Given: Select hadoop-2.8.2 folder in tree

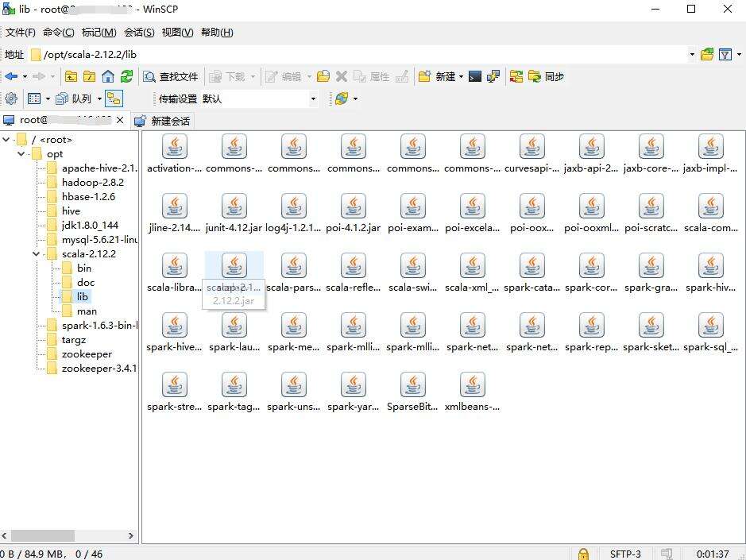Looking at the screenshot, I should [93, 182].
